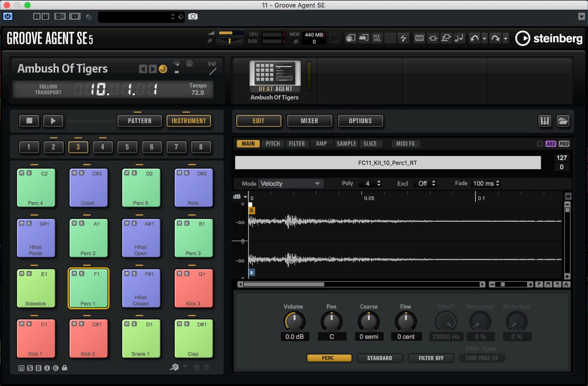Click the FILTER OFF button
The height and width of the screenshot is (386, 588).
tap(431, 358)
